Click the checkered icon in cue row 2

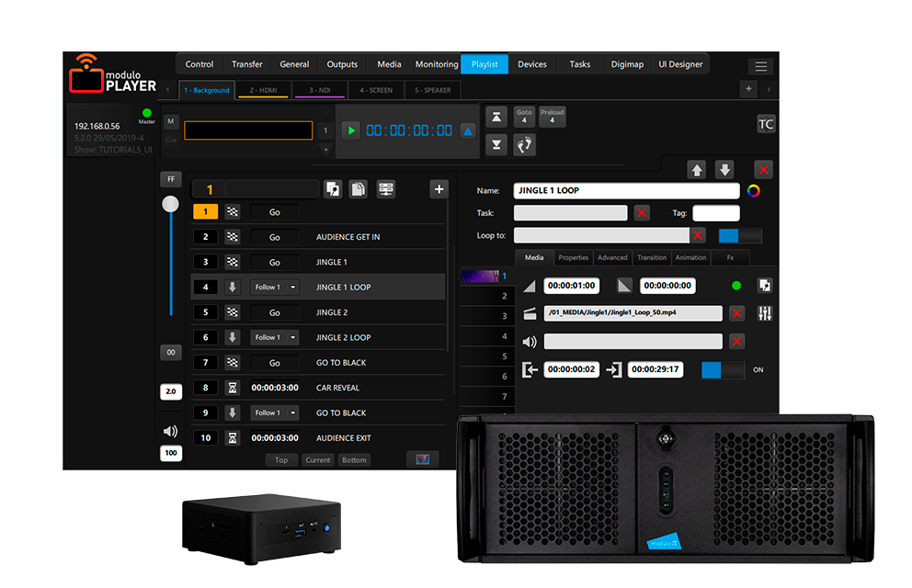pos(233,236)
